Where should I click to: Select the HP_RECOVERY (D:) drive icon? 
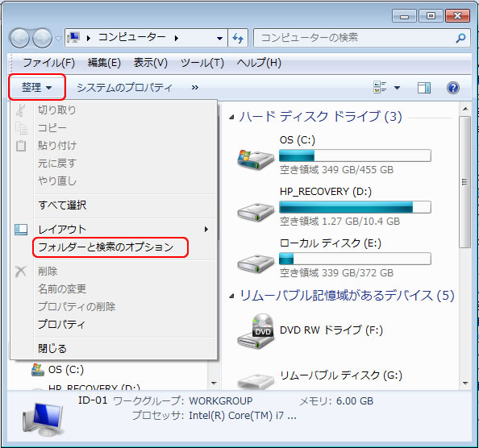click(256, 211)
